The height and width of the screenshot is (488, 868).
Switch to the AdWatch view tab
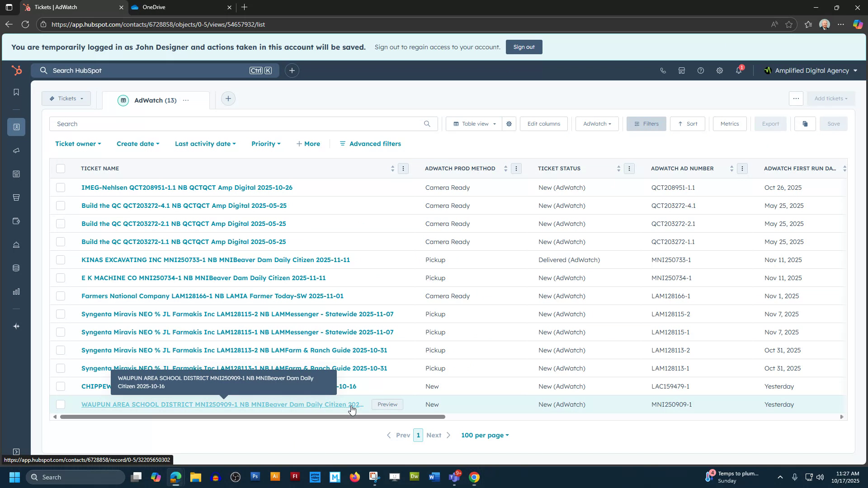click(155, 100)
